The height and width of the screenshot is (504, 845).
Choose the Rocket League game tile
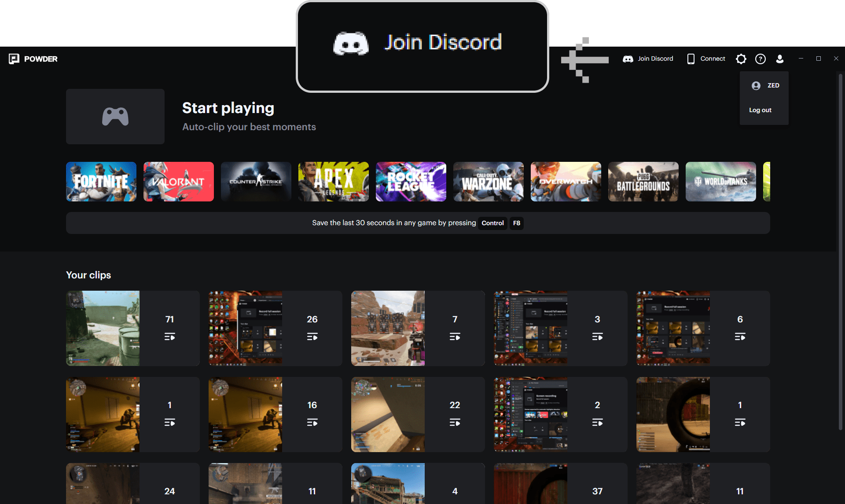click(x=411, y=182)
